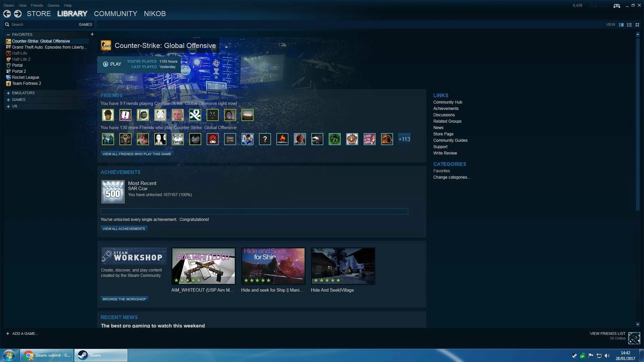Screen dimensions: 644x362
Task: Open the Community Hub link
Action: pyautogui.click(x=447, y=102)
